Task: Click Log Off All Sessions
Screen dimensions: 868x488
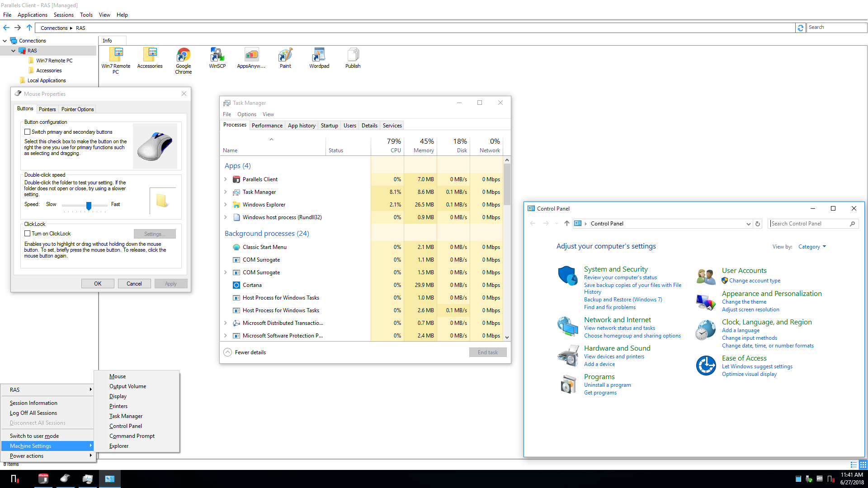Action: point(33,413)
